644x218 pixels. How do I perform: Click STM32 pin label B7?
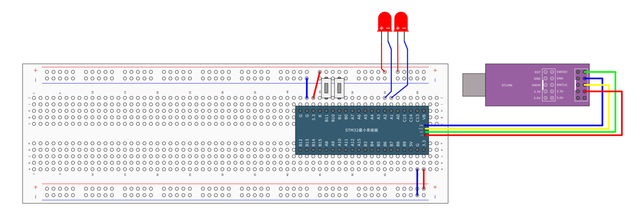[x=391, y=144]
